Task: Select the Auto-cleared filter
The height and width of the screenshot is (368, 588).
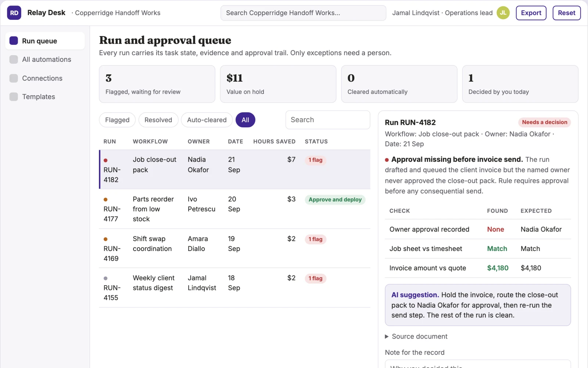Action: tap(207, 120)
